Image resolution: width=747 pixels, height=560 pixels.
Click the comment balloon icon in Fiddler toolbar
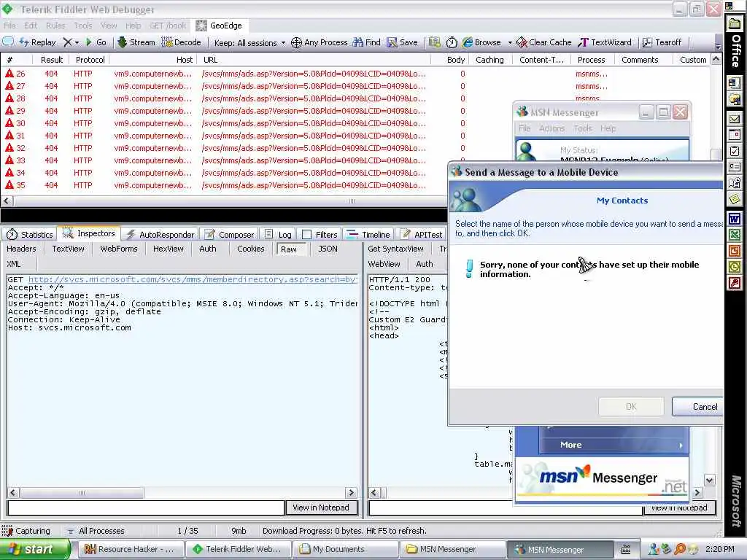7,42
